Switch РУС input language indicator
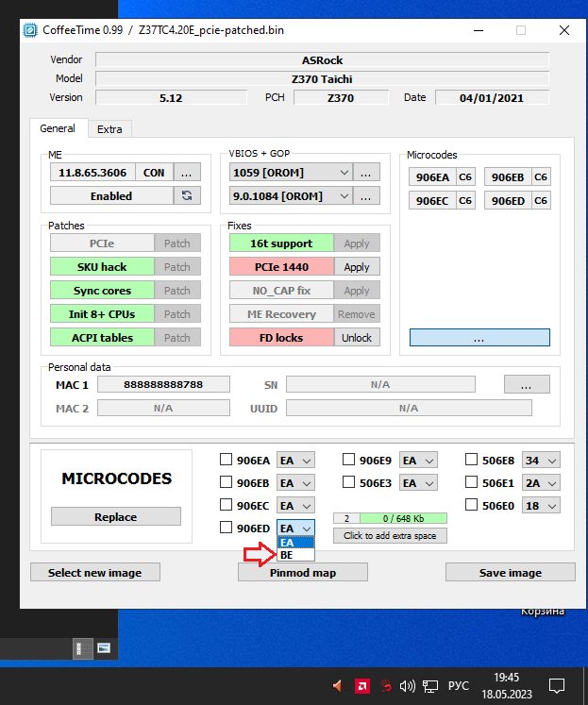588x705 pixels. click(459, 686)
